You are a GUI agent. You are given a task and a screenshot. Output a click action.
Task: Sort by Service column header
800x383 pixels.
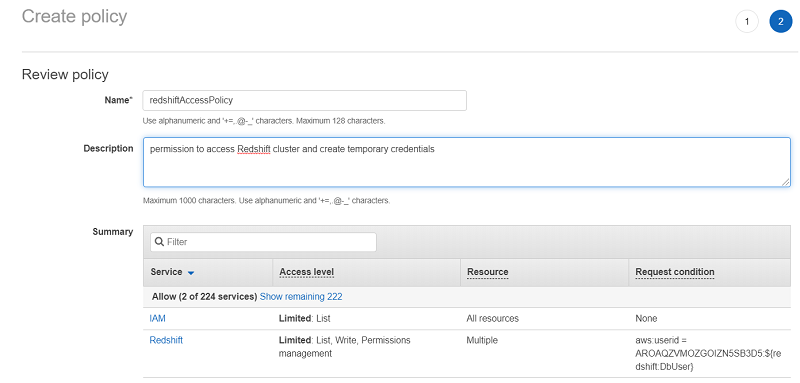tap(166, 272)
